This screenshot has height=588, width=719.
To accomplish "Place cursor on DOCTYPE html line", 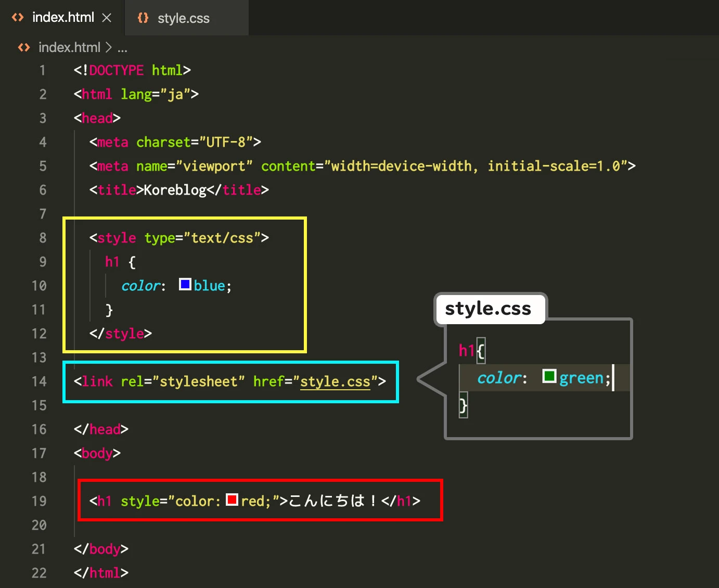I will coord(132,70).
